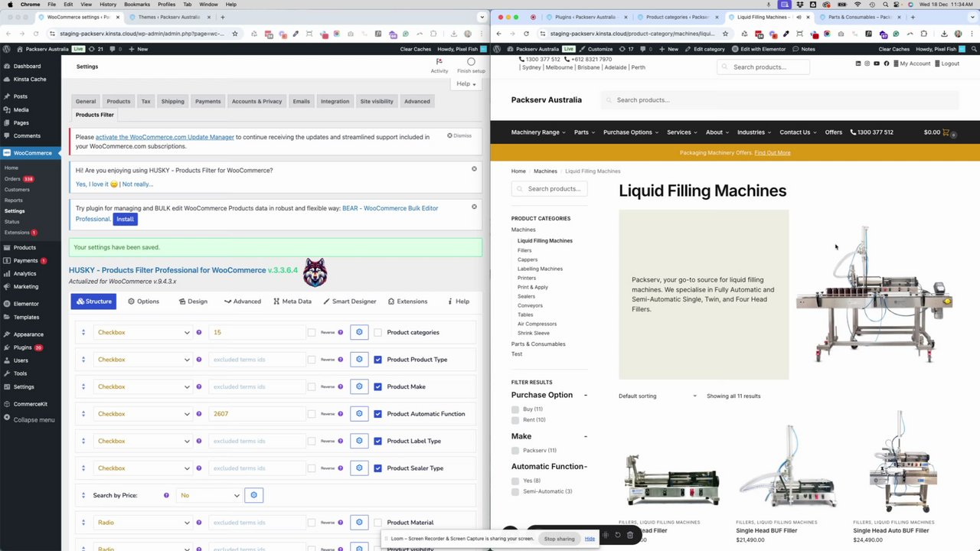
Task: Tick the Buy (11) purchase option filter
Action: click(515, 409)
